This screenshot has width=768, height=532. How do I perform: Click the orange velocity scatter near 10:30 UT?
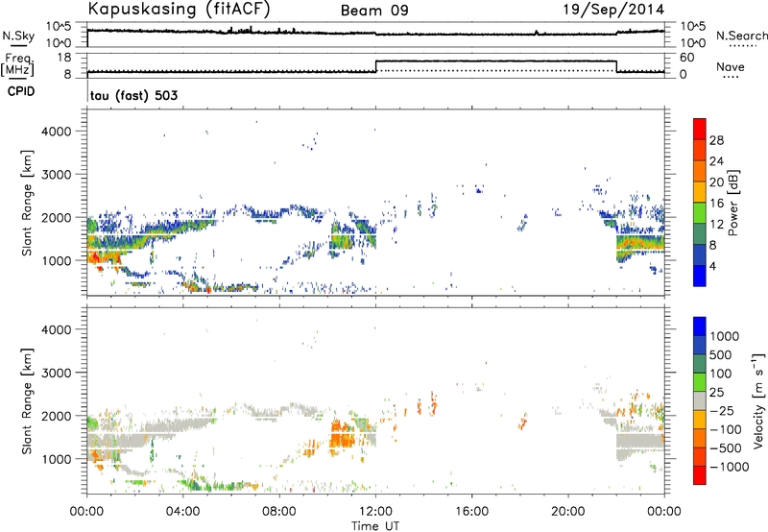[x=342, y=435]
